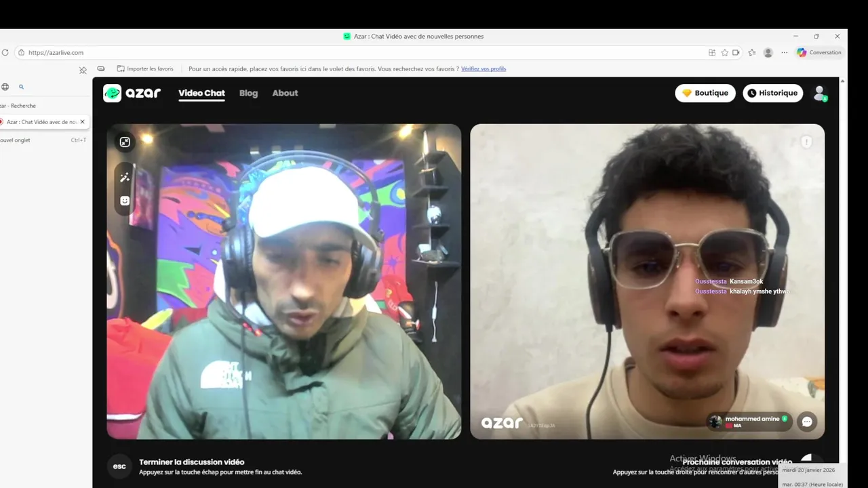Open the Historique call history
The image size is (868, 488).
tap(773, 94)
